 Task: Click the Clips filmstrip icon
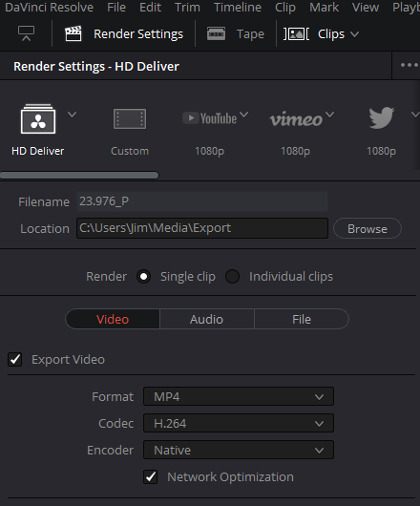(x=297, y=33)
